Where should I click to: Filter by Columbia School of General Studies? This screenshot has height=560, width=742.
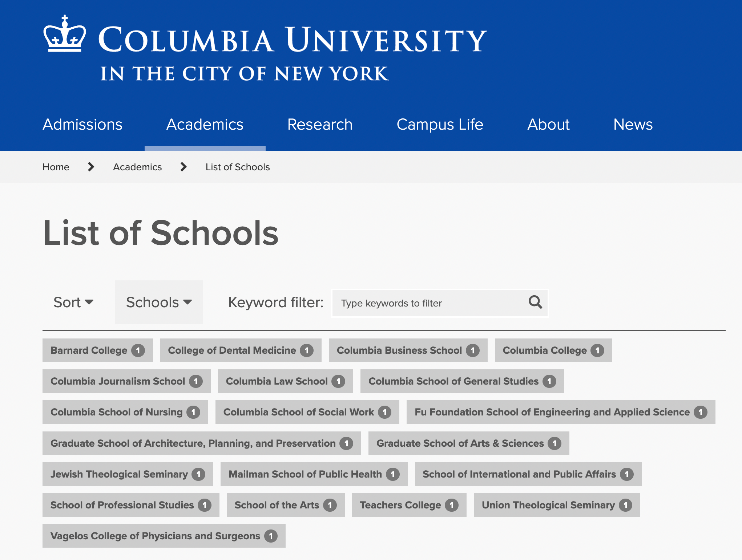[462, 381]
